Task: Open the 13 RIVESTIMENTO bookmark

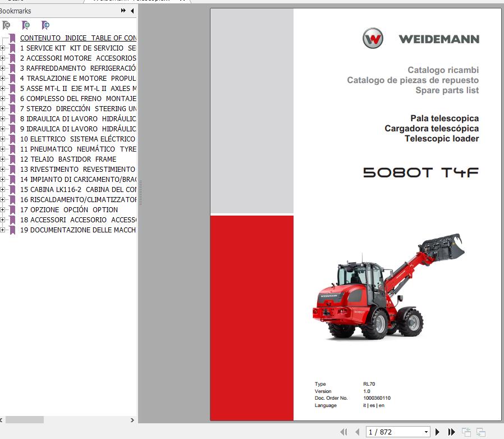Action: click(x=77, y=169)
